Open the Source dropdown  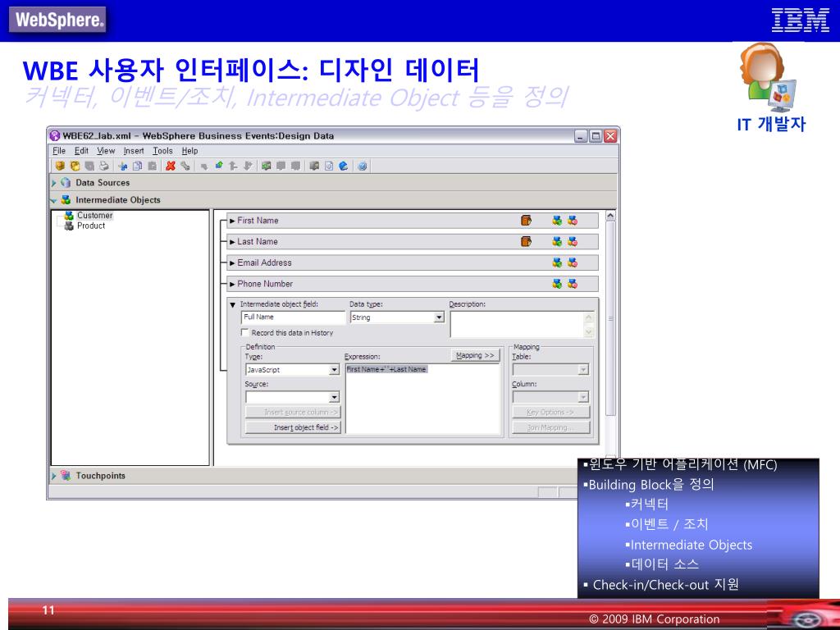(x=335, y=397)
